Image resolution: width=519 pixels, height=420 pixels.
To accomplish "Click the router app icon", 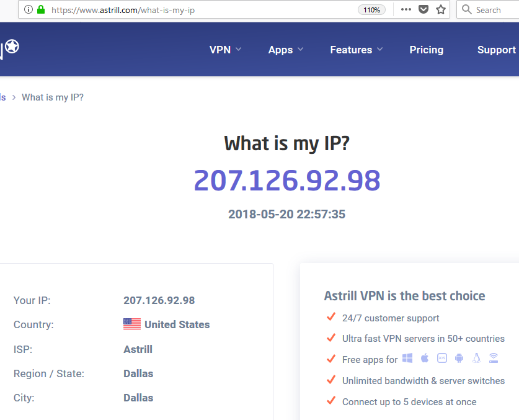I will [x=494, y=358].
